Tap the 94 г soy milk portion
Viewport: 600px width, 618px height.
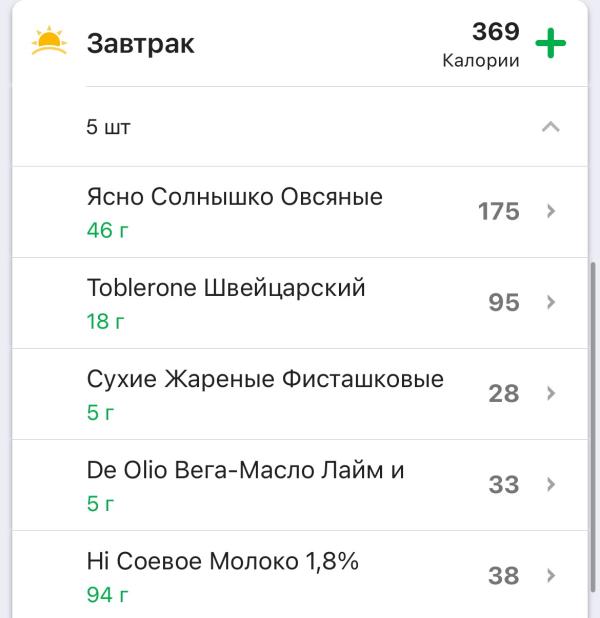pos(107,595)
